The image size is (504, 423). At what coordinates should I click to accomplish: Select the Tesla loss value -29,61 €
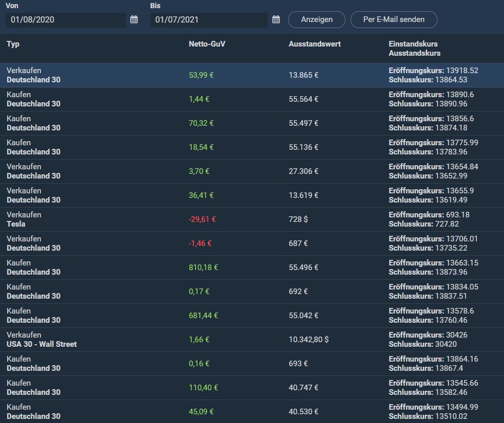[x=202, y=219]
